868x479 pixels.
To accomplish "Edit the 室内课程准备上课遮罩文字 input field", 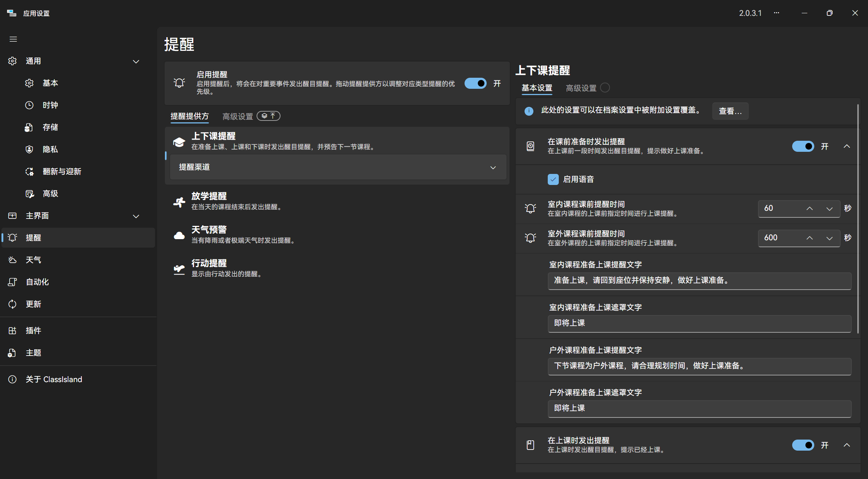I will [x=698, y=324].
